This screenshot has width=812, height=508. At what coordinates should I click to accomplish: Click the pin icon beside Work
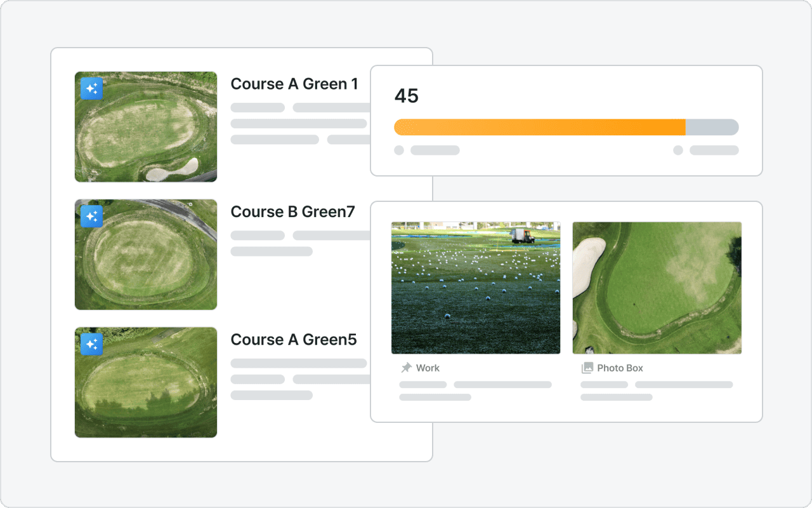click(406, 368)
